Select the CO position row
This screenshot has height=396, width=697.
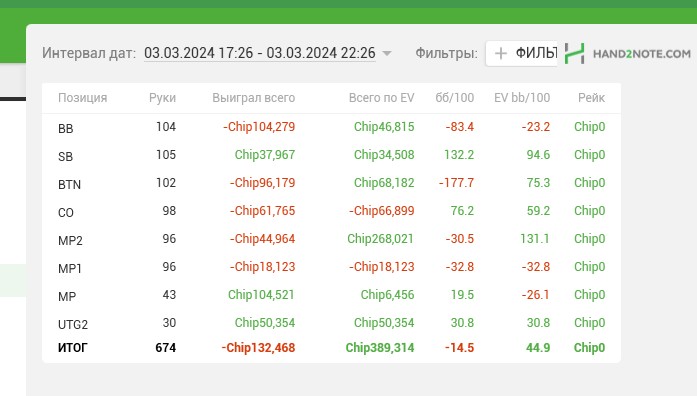click(x=331, y=211)
